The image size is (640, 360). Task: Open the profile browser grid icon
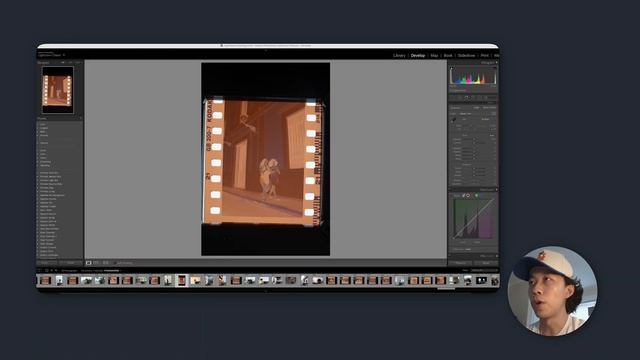click(494, 113)
